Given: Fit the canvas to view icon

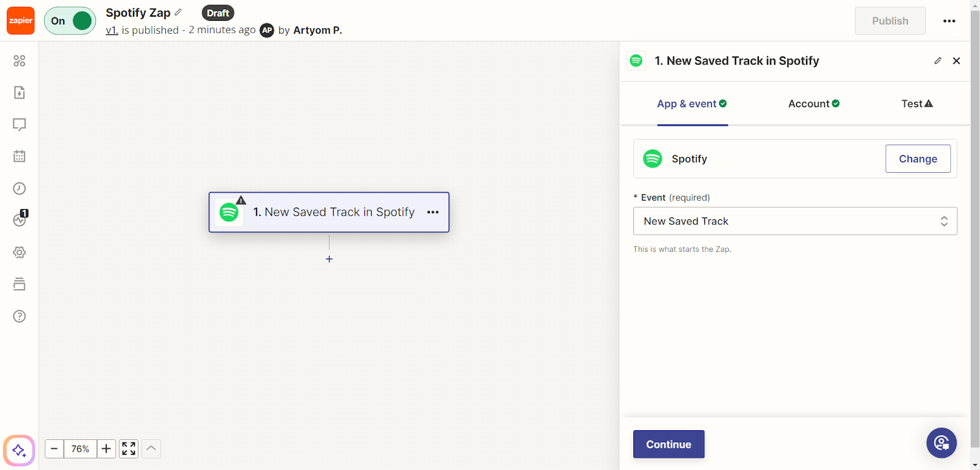Looking at the screenshot, I should click(129, 449).
